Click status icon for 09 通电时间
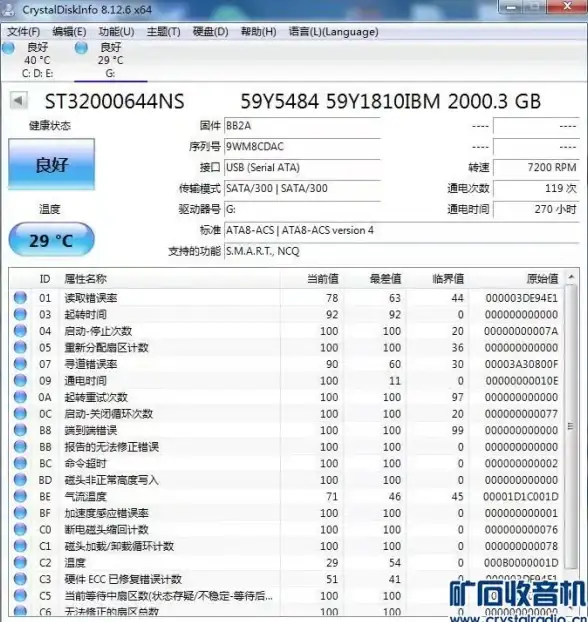 click(x=20, y=380)
